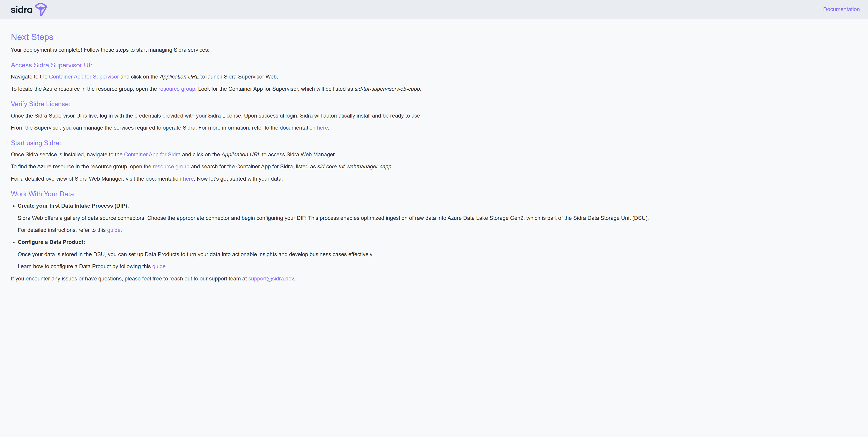Click 'here' link for Supervisor documentation
Viewport: 868px width, 437px height.
click(322, 128)
